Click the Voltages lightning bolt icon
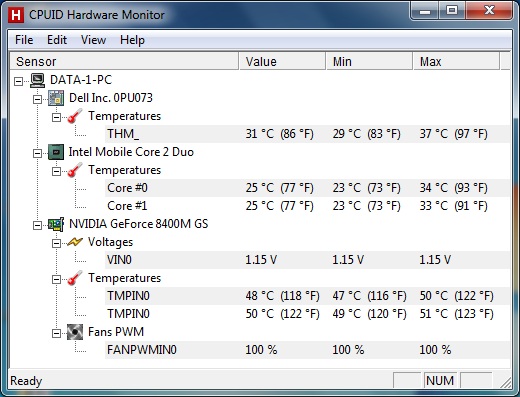Image resolution: width=520 pixels, height=397 pixels. pos(74,242)
